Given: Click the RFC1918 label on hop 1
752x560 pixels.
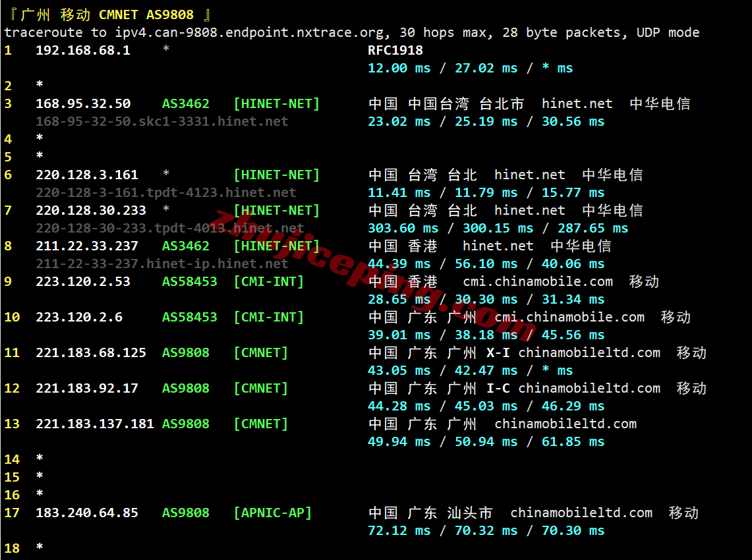Looking at the screenshot, I should (x=394, y=50).
